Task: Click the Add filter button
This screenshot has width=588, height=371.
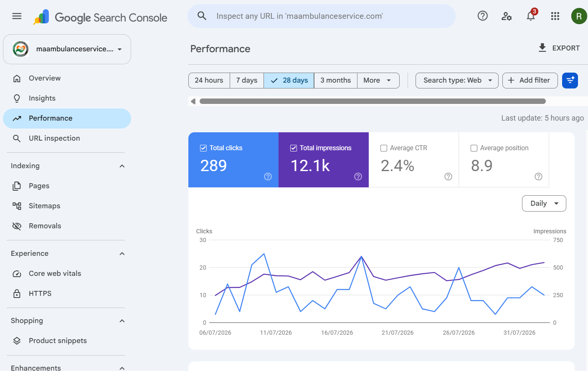Action: point(530,81)
